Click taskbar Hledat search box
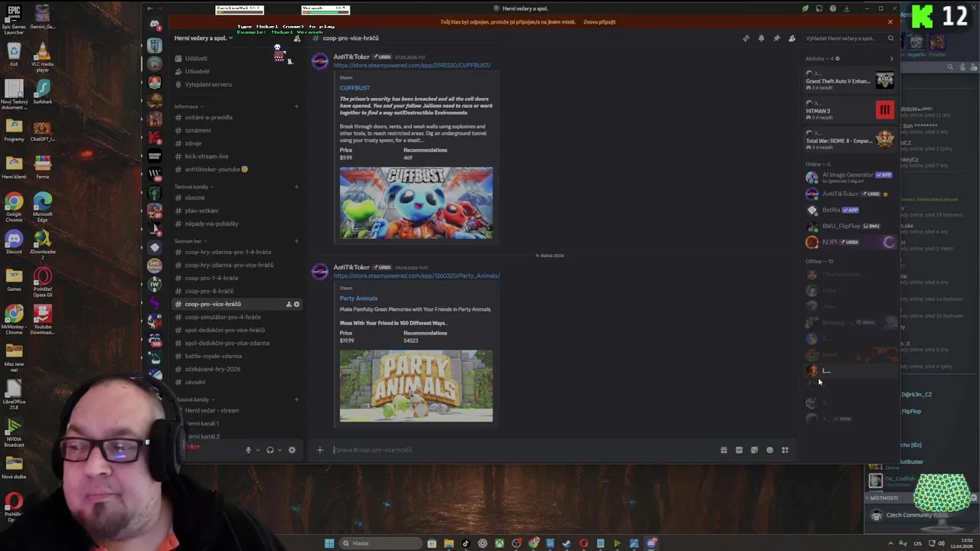Viewport: 980px width, 551px height. (381, 543)
